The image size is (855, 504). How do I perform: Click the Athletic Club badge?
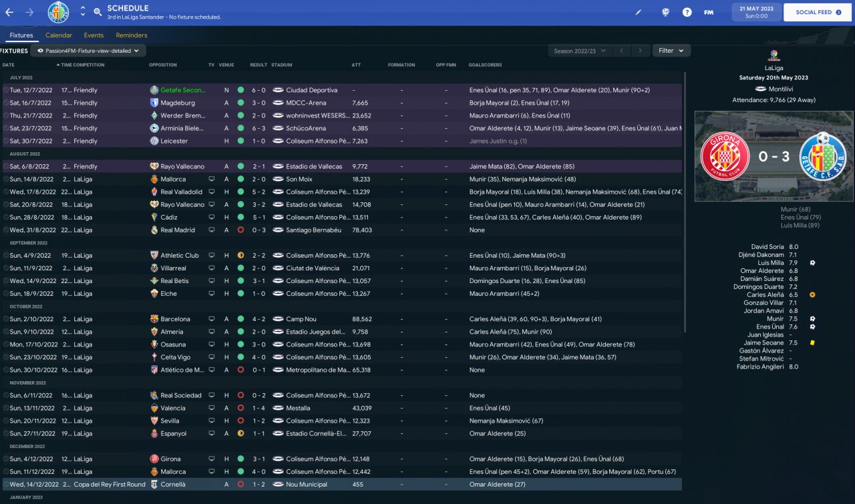[x=154, y=255]
